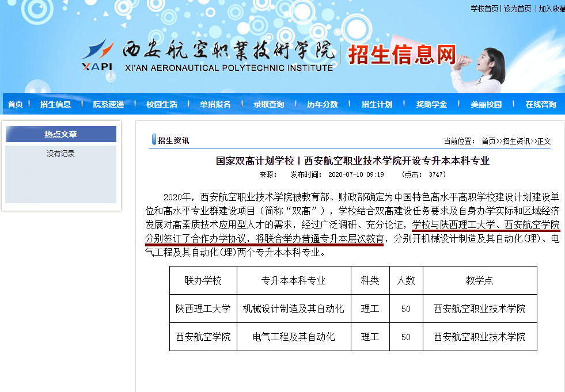Click the 电气工程及其自动化 table cell
Image resolution: width=565 pixels, height=392 pixels.
coord(294,337)
